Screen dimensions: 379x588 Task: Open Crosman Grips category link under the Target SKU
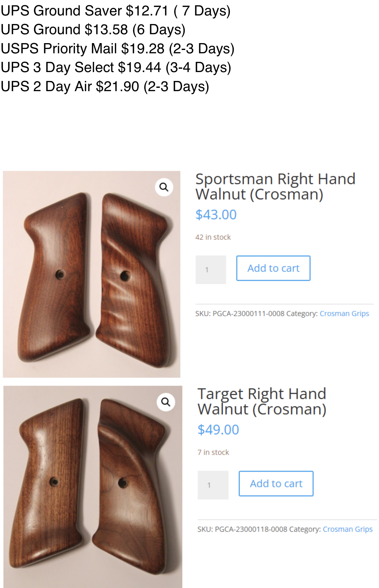point(348,529)
